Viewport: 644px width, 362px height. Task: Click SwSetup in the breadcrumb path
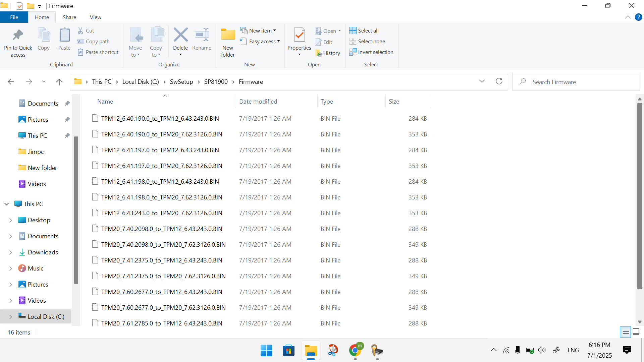click(181, 81)
